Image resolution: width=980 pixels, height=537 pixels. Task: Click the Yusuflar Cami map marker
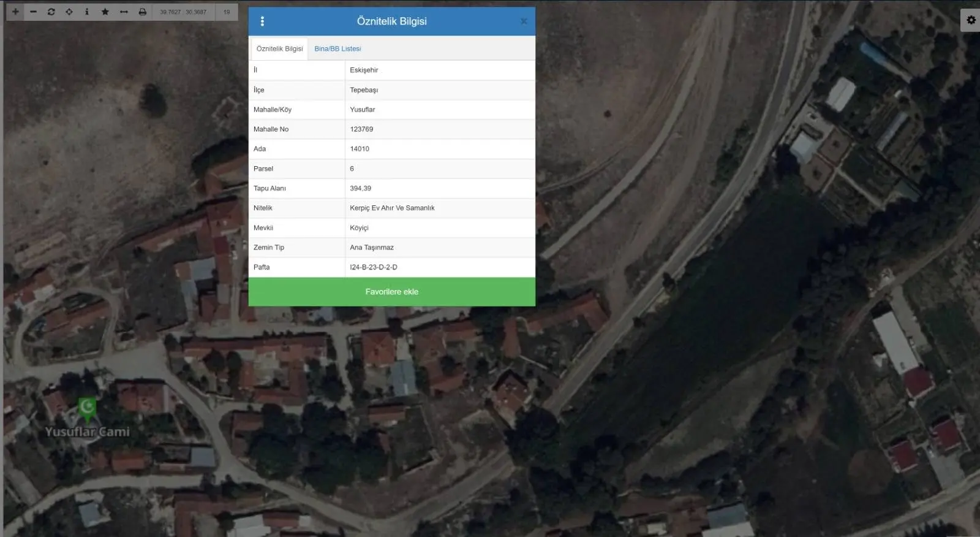[87, 407]
